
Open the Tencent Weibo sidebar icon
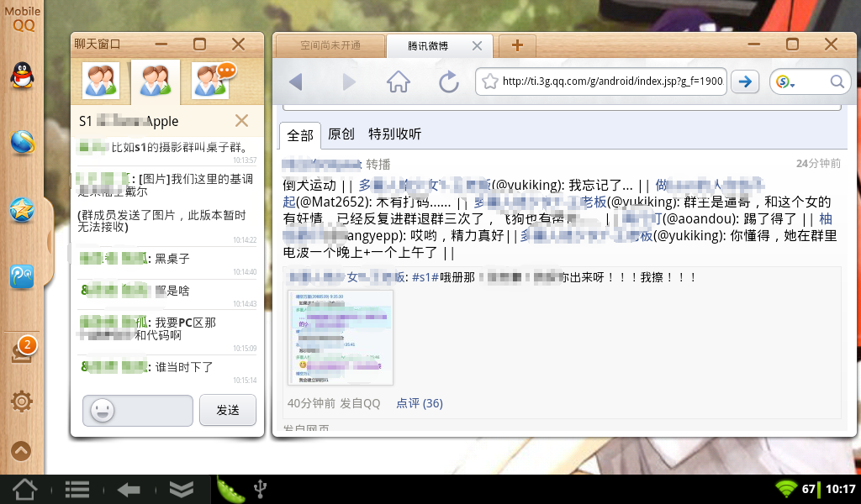click(x=22, y=276)
